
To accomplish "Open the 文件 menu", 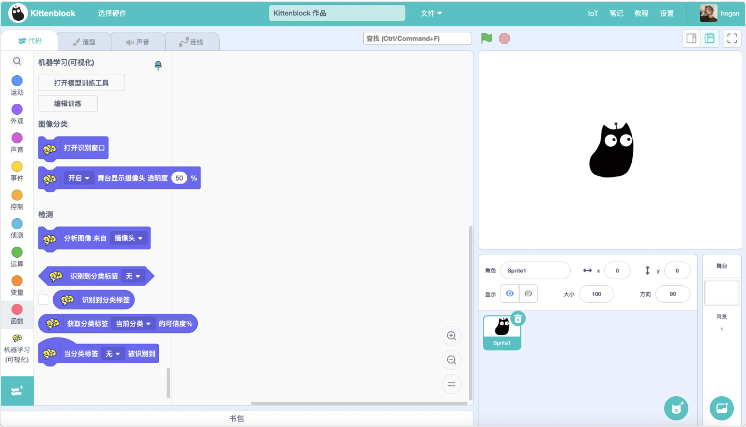I will (431, 13).
